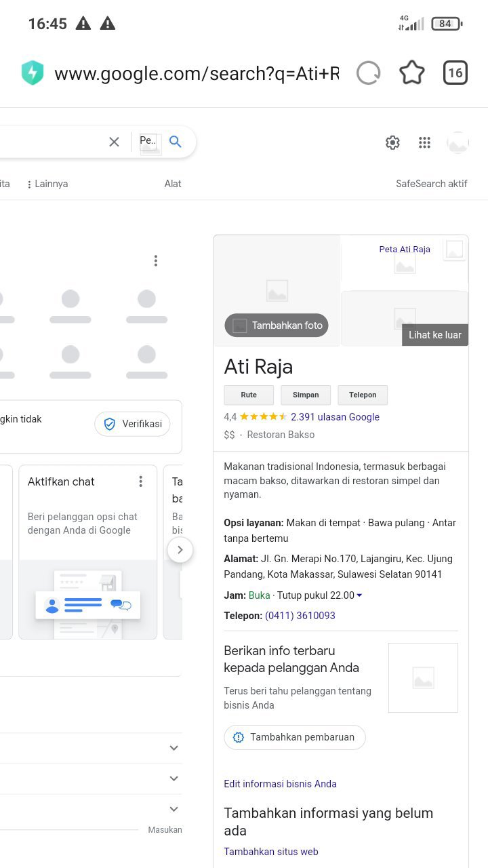Screen dimensions: 488x868
Task: Open the Lainnya more menu
Action: tap(47, 184)
